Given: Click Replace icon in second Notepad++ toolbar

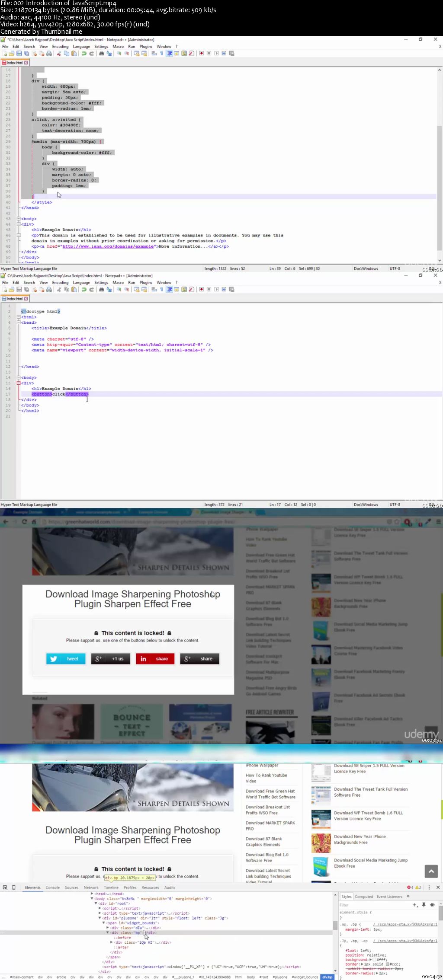Looking at the screenshot, I should 109,290.
